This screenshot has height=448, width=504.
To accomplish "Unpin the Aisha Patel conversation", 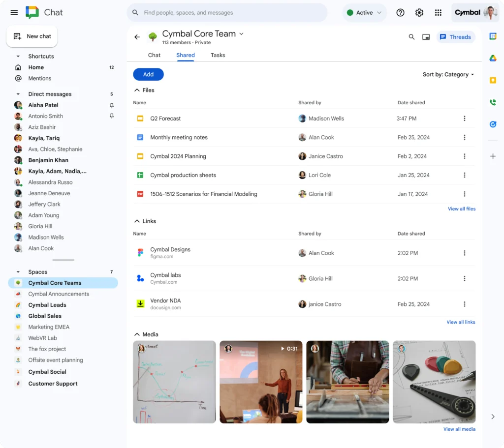I will 112,105.
